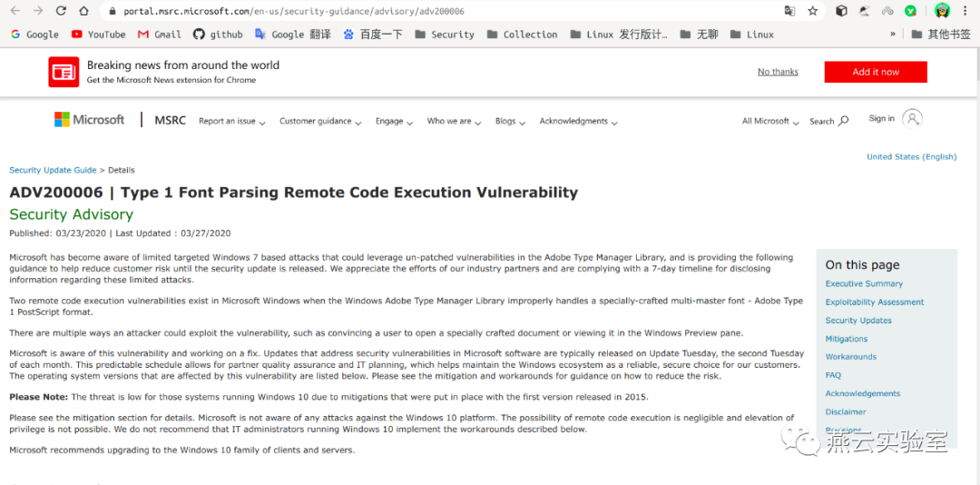Show hidden bookmarks with the double chevron
Viewport: 980px width, 485px height.
893,35
